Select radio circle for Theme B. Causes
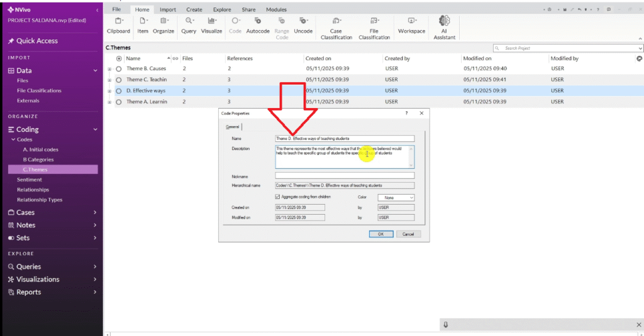The height and width of the screenshot is (336, 644). coord(119,68)
